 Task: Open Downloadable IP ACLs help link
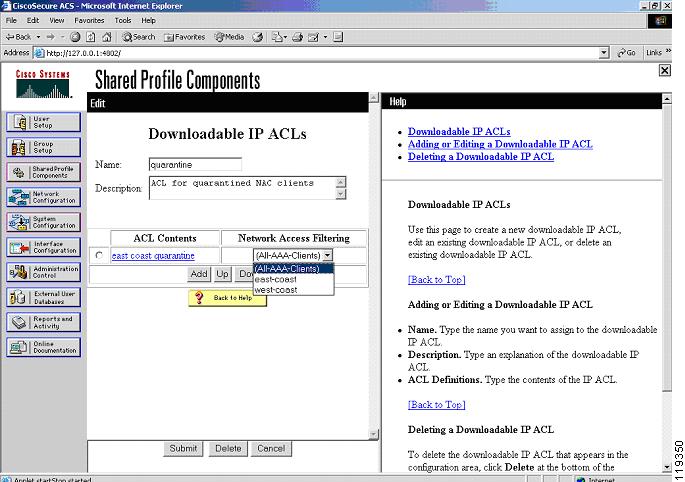point(459,132)
